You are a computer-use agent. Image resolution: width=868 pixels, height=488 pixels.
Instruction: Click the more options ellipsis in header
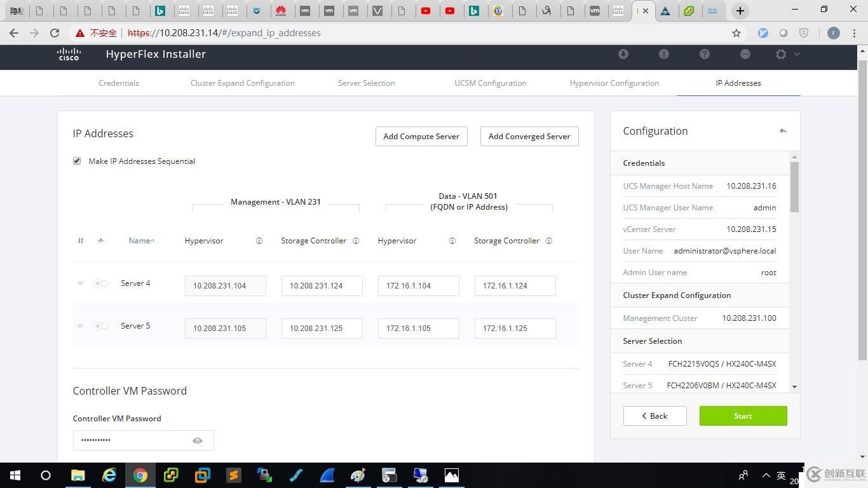(745, 54)
